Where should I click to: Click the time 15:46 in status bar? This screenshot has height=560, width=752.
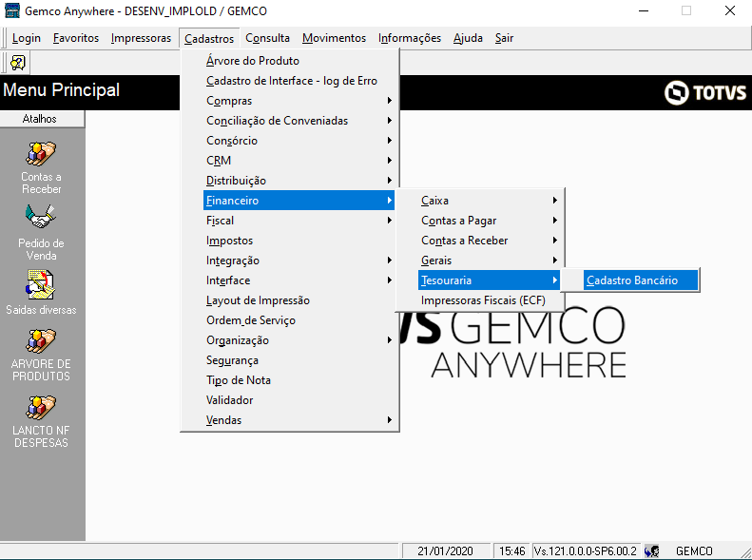(512, 551)
